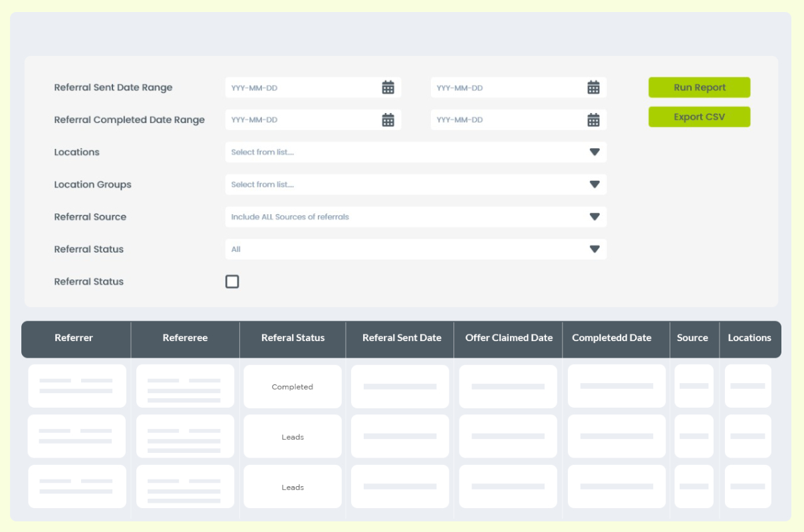Open calendar for Referral Completed end date
The image size is (804, 532).
[594, 120]
